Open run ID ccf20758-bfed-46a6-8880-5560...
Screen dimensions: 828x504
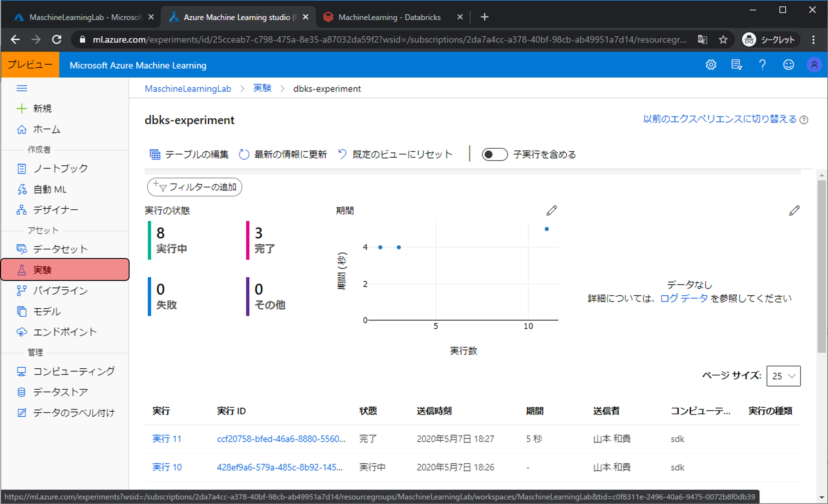point(281,439)
